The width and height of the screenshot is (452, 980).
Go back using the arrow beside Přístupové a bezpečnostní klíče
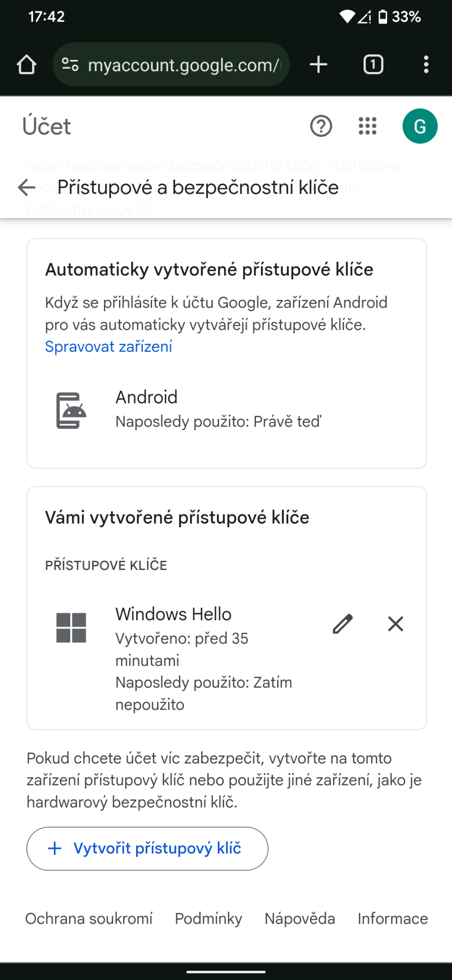coord(26,187)
